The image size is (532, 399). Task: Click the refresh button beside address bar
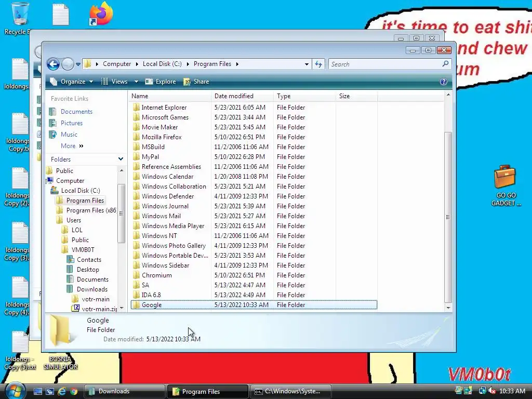[318, 64]
